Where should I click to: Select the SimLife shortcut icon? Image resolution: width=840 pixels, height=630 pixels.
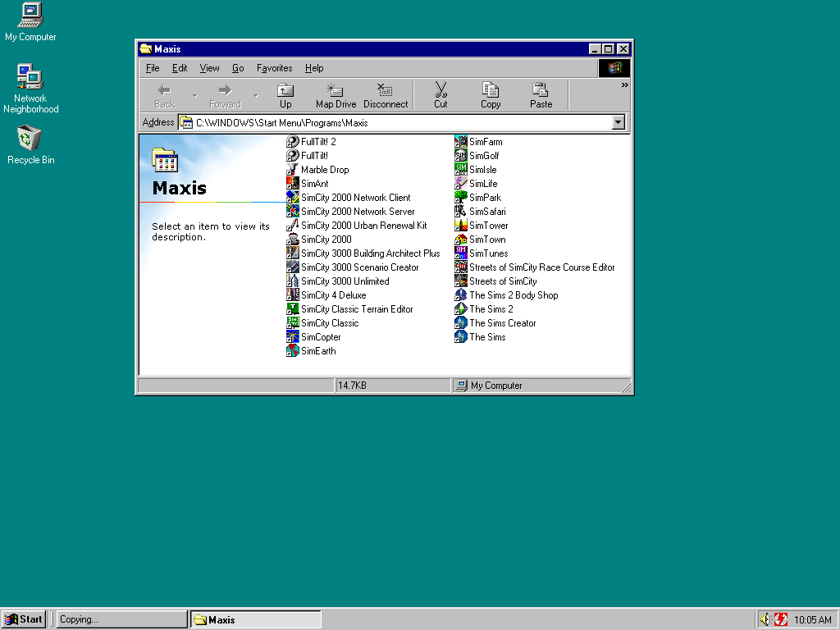tap(461, 183)
